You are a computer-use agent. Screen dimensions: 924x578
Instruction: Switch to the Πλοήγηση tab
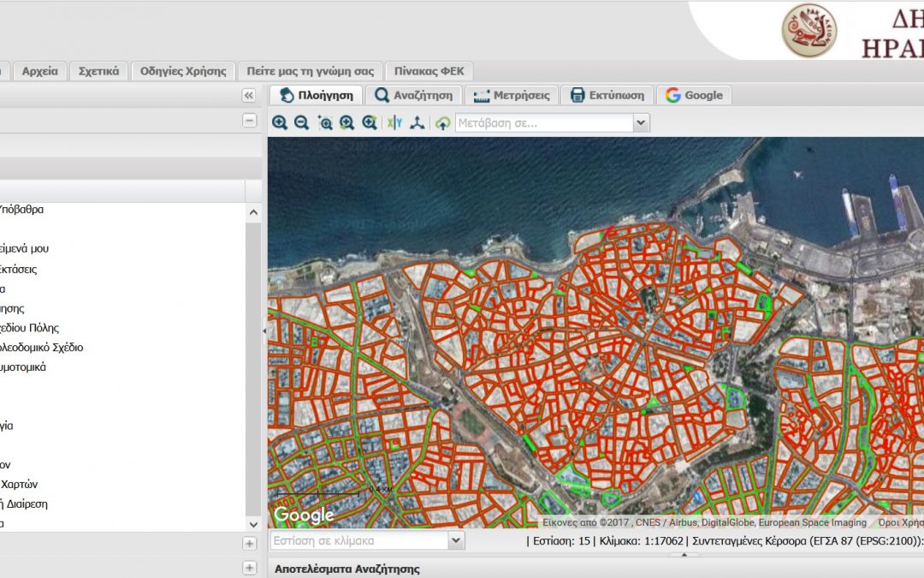pyautogui.click(x=317, y=95)
